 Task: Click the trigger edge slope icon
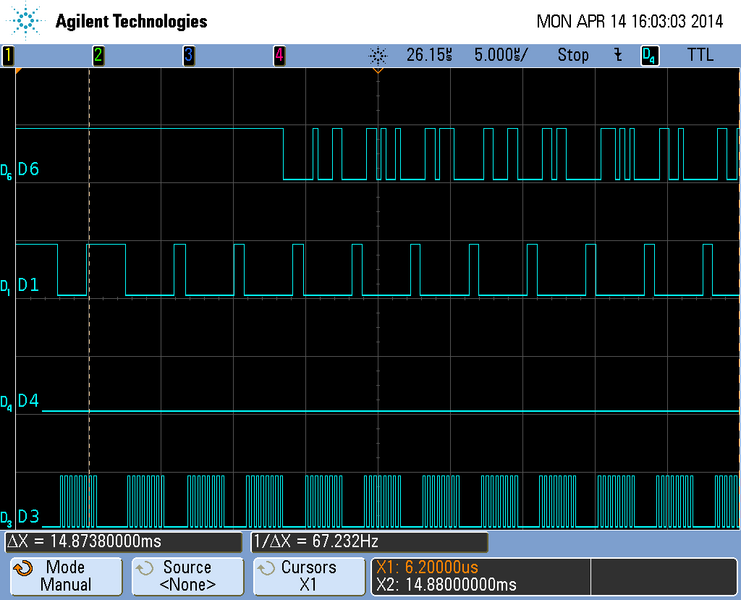[618, 55]
